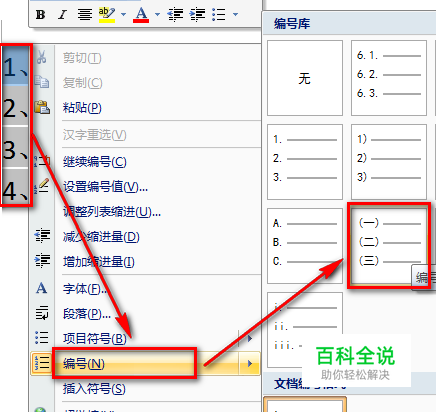Open 设置编号值(V)... dialog
Image resolution: width=436 pixels, height=412 pixels.
pyautogui.click(x=105, y=187)
